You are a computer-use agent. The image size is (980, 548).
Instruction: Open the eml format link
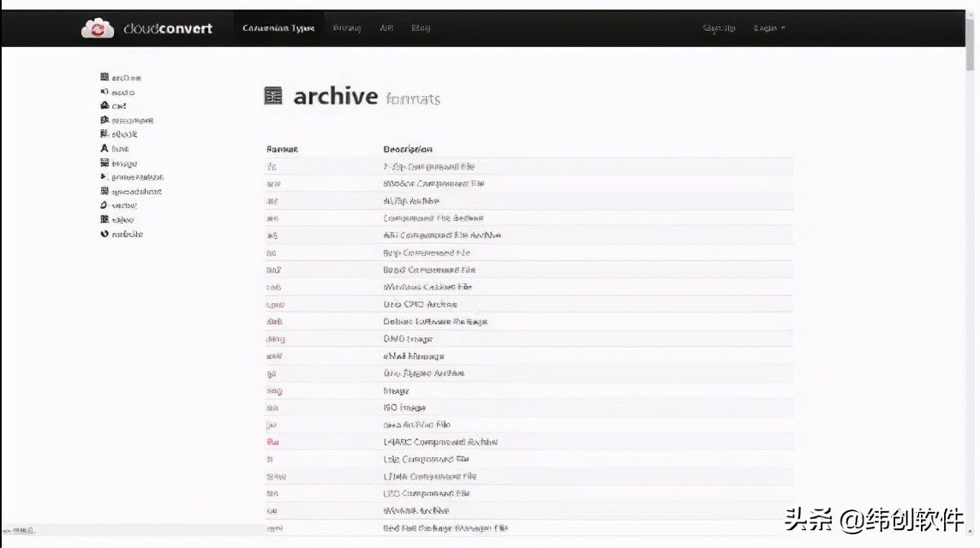pos(274,356)
